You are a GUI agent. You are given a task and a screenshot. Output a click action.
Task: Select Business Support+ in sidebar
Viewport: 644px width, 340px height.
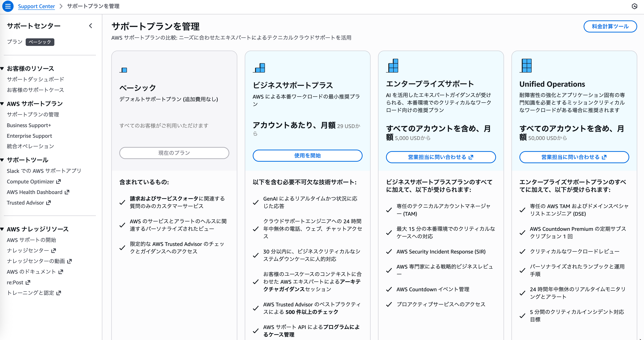tap(29, 125)
